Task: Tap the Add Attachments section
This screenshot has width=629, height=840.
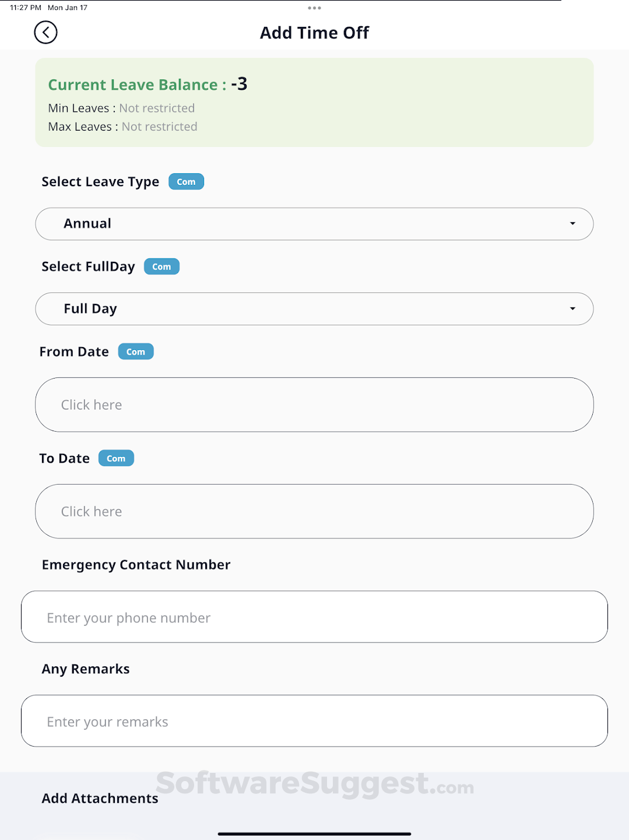Action: pos(100,799)
